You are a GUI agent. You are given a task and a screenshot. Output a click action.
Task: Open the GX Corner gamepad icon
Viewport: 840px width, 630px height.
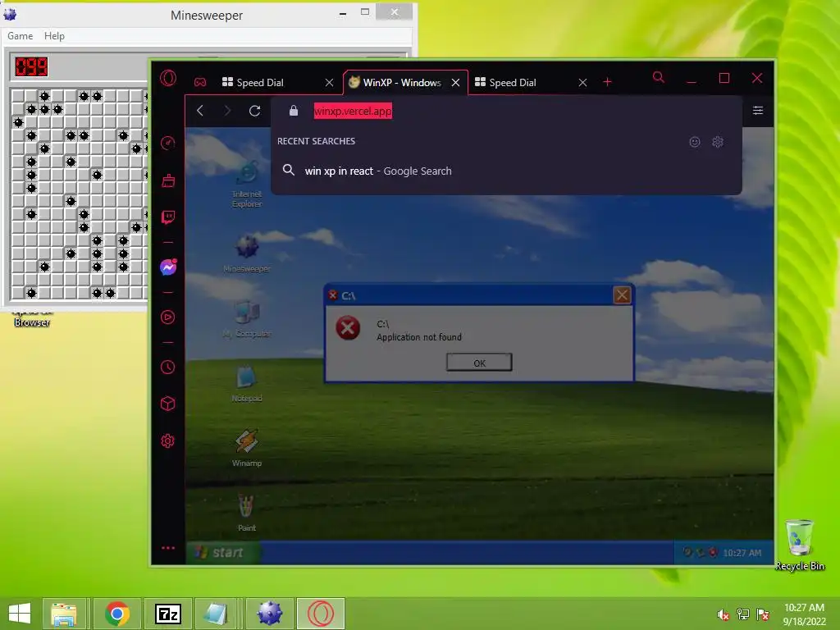coord(200,82)
